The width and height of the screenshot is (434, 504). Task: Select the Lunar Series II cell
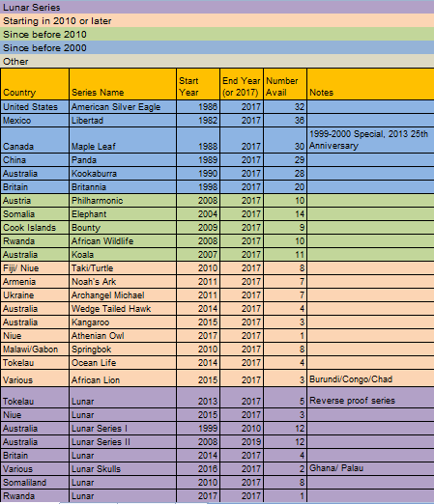123,442
